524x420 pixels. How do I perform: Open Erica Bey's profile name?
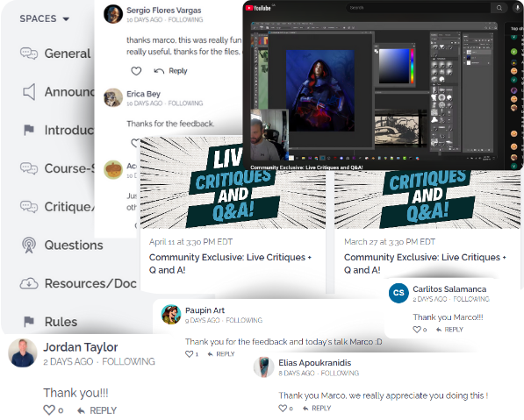point(143,94)
